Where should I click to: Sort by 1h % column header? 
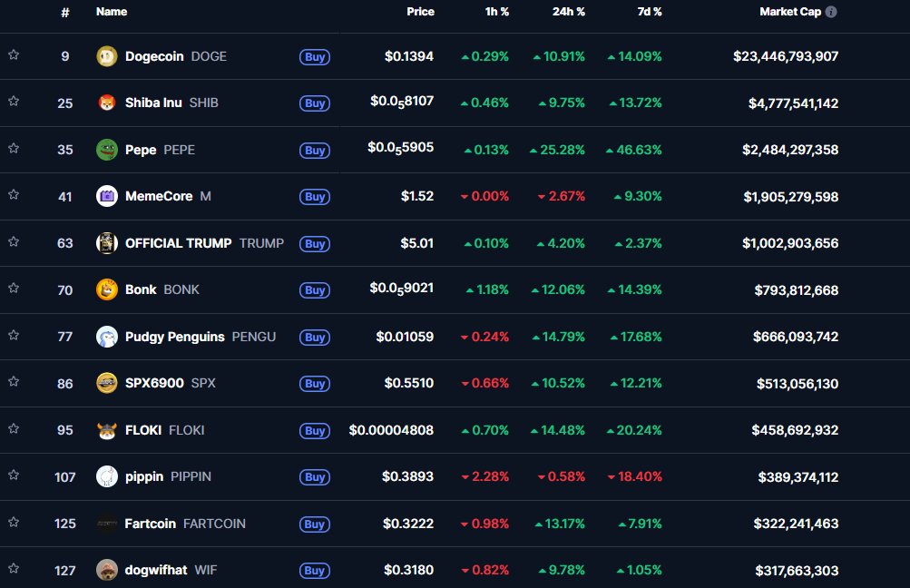pyautogui.click(x=497, y=12)
